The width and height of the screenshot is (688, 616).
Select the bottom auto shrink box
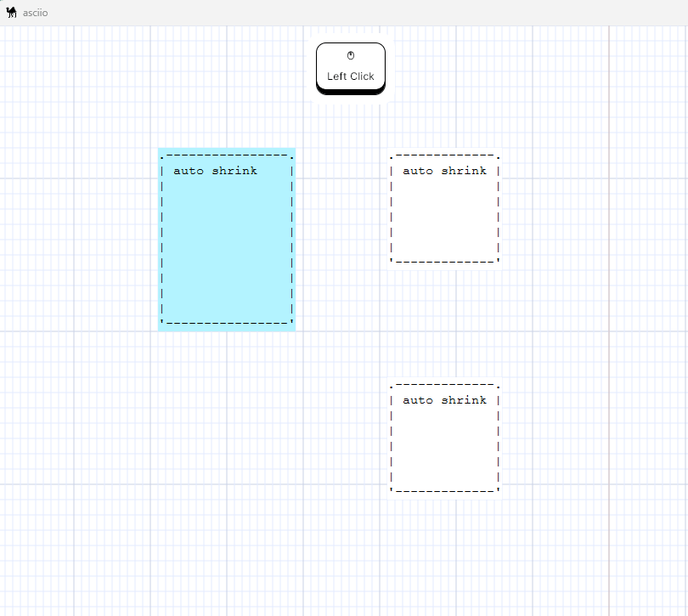(443, 438)
